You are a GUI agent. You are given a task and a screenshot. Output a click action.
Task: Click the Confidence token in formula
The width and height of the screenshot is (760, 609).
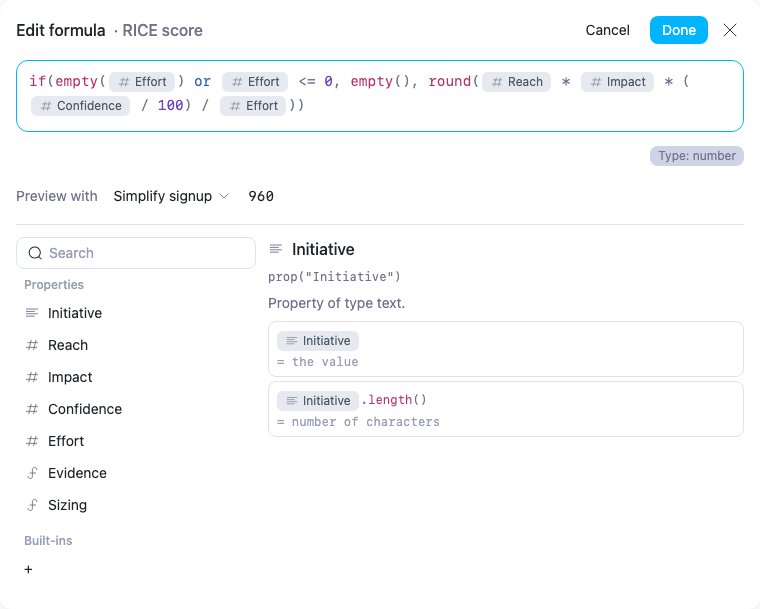(x=80, y=106)
